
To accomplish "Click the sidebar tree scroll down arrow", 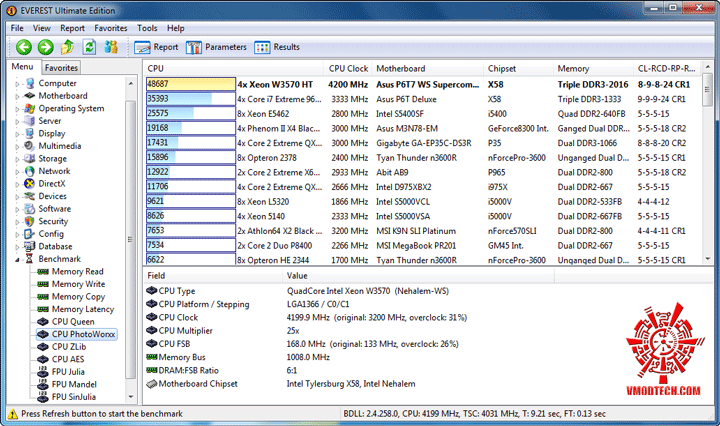I will 131,397.
